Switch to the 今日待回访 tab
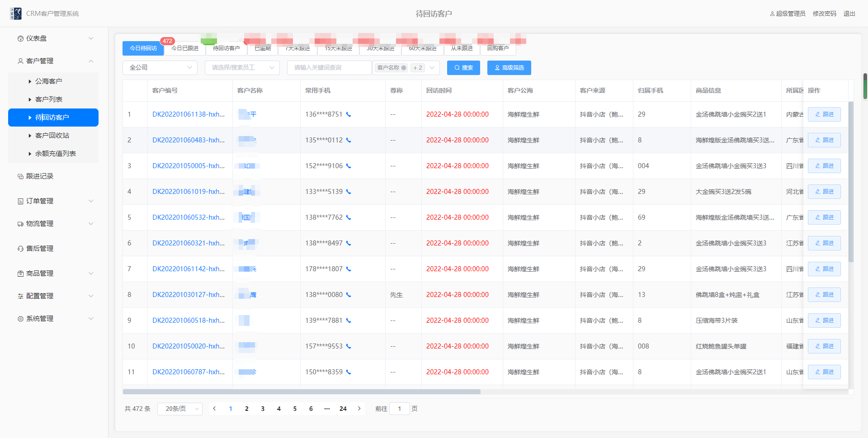868x438 pixels. pyautogui.click(x=143, y=48)
